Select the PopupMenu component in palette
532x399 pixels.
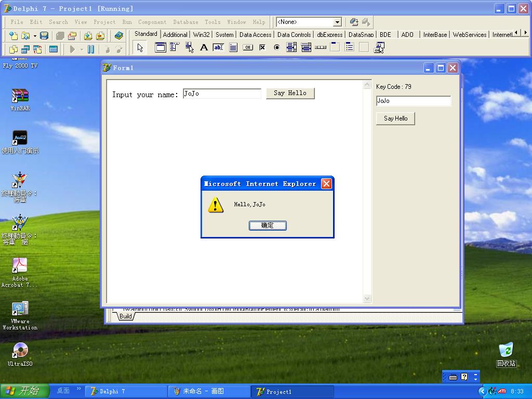tap(189, 47)
